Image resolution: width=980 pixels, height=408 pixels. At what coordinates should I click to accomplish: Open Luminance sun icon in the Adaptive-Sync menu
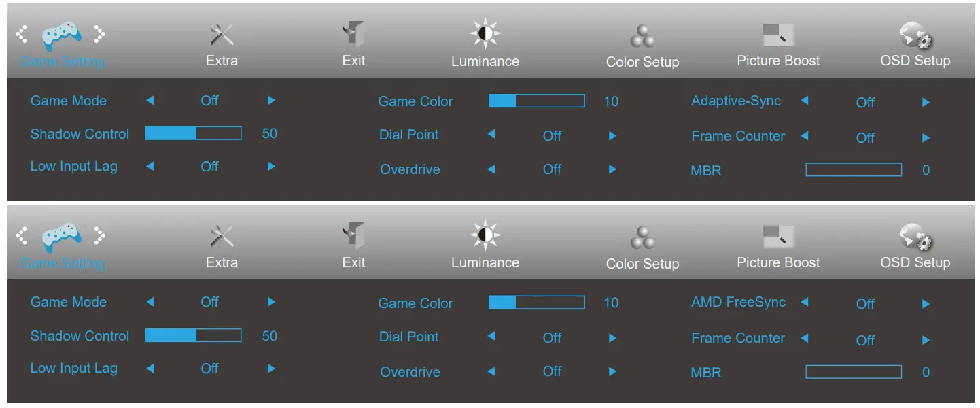485,34
